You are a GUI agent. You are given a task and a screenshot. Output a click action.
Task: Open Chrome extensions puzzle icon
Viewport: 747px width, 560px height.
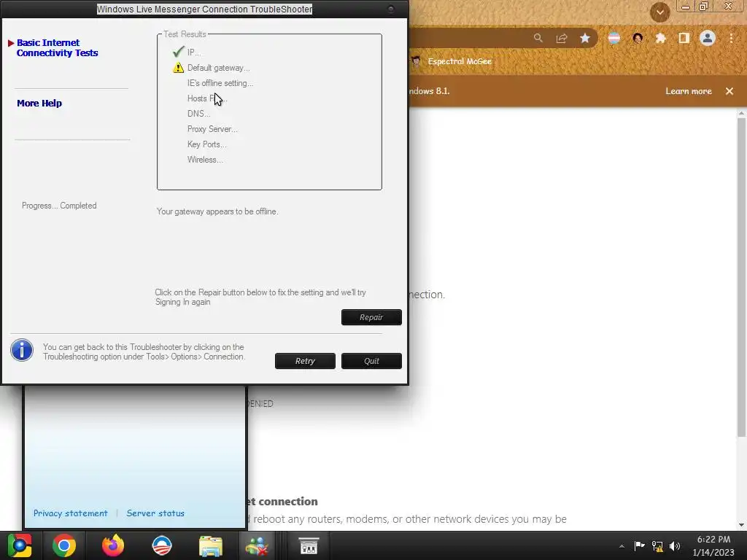[660, 38]
